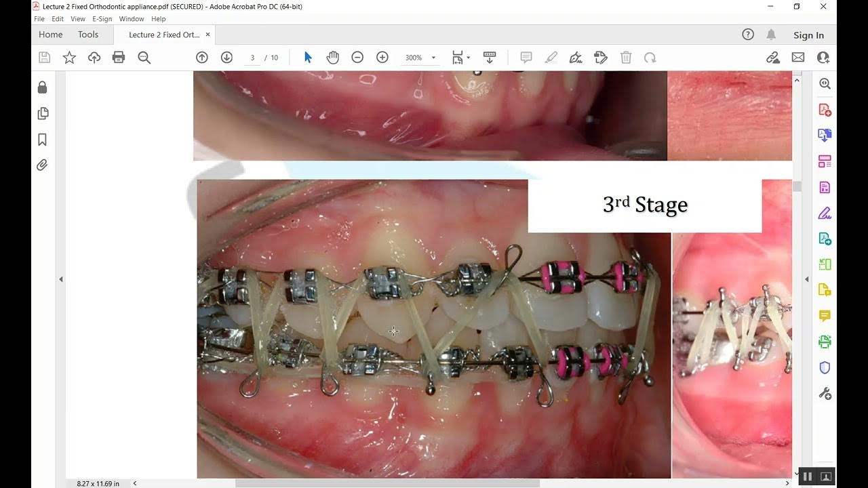868x488 pixels.
Task: Select the highlight text tool
Action: tap(551, 58)
